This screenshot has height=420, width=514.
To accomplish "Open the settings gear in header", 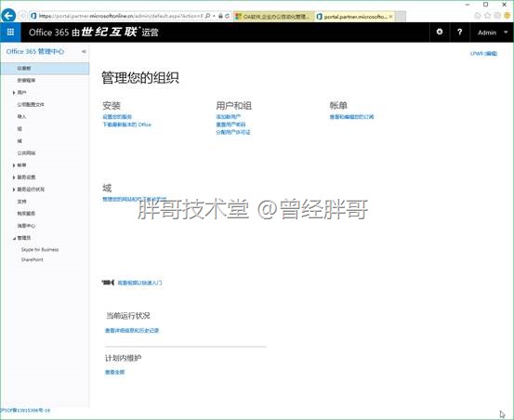I will (x=440, y=32).
